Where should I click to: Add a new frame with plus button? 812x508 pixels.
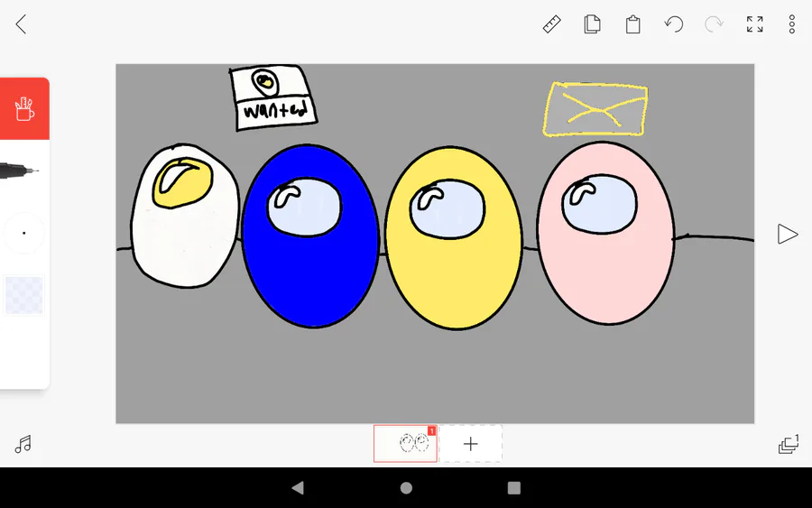coord(471,444)
